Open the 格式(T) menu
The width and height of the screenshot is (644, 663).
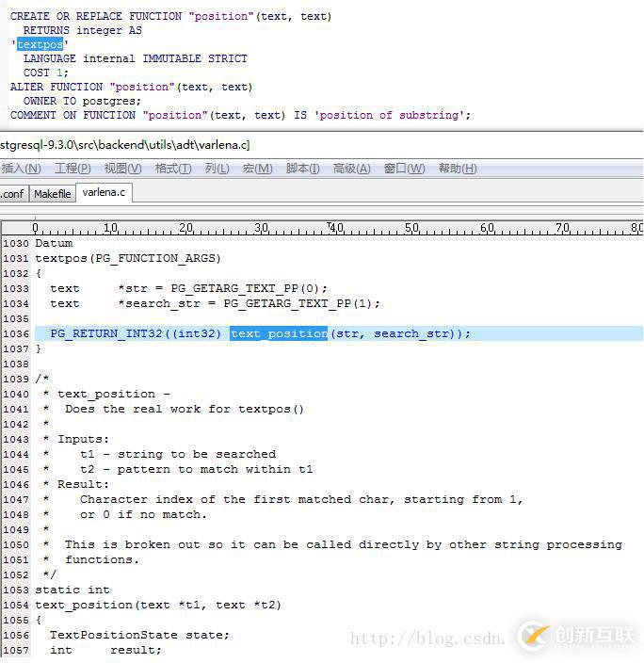173,169
